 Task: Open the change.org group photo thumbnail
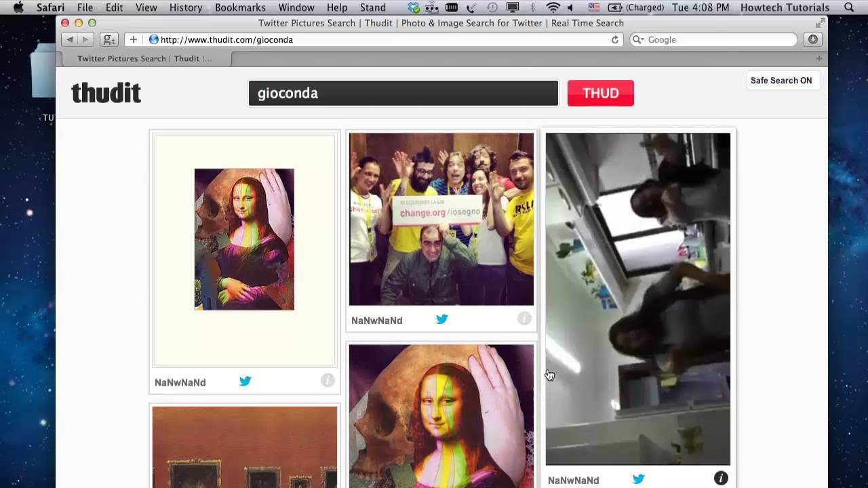441,219
